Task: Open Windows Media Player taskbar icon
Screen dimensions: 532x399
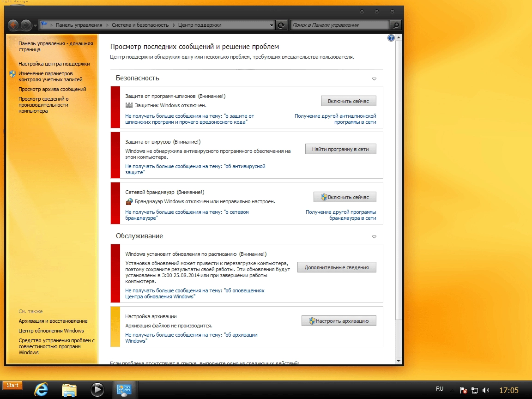Action: 97,389
